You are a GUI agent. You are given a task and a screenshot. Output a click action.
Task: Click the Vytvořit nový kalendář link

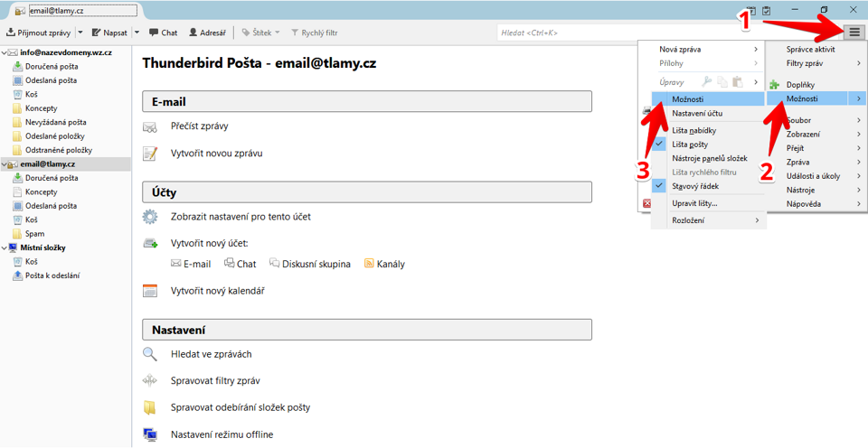[x=218, y=291]
